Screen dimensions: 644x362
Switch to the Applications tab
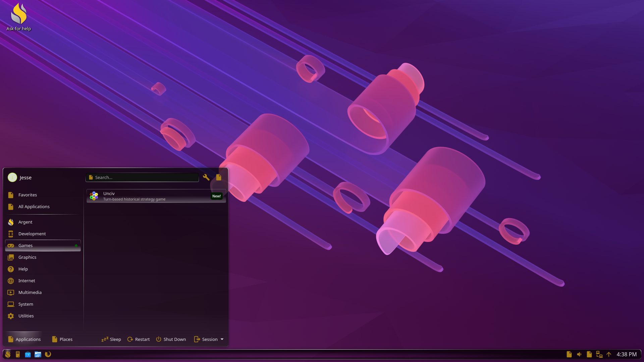[x=24, y=339]
